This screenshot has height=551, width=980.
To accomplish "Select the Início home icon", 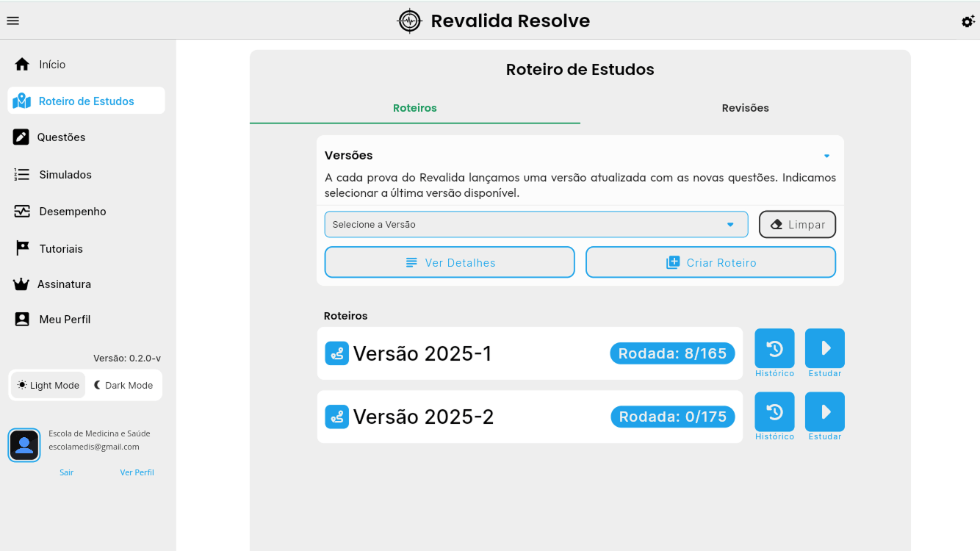I will (x=22, y=64).
